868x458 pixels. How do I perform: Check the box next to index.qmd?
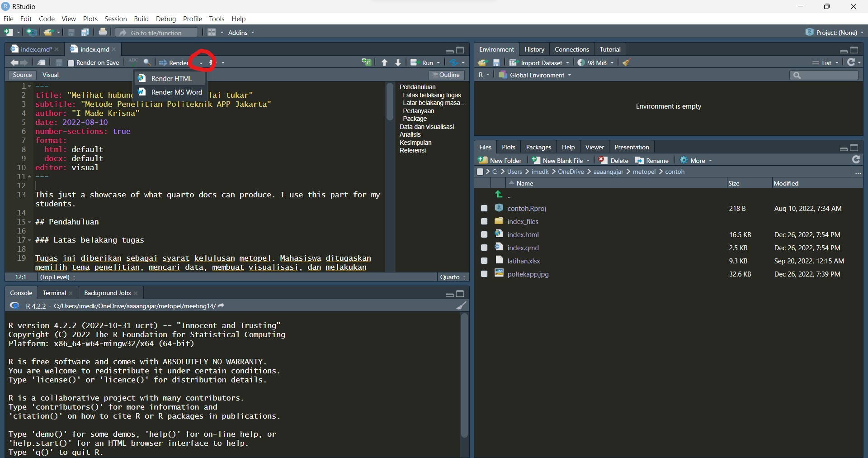click(484, 248)
